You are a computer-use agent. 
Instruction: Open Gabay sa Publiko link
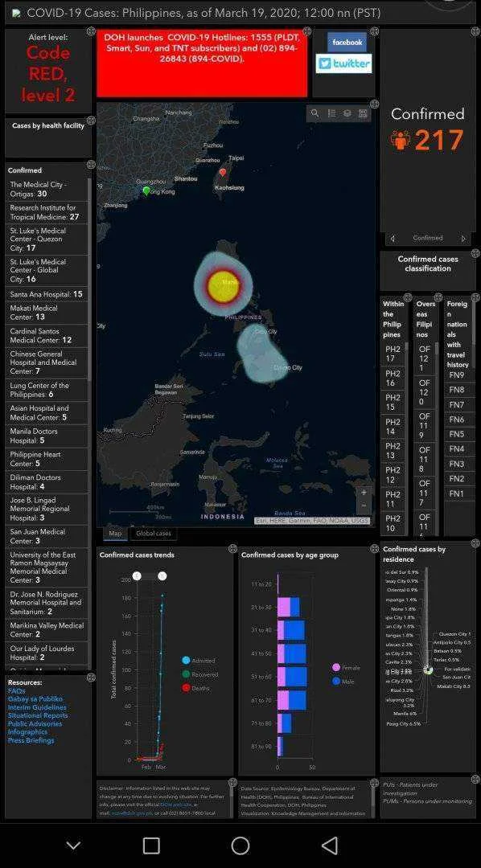click(35, 699)
